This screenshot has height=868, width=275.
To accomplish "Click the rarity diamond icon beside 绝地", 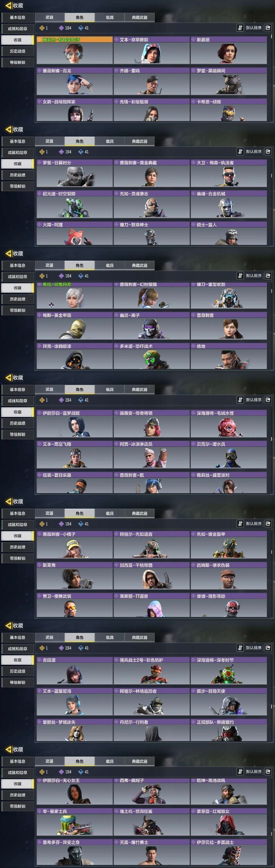I will coord(193,346).
